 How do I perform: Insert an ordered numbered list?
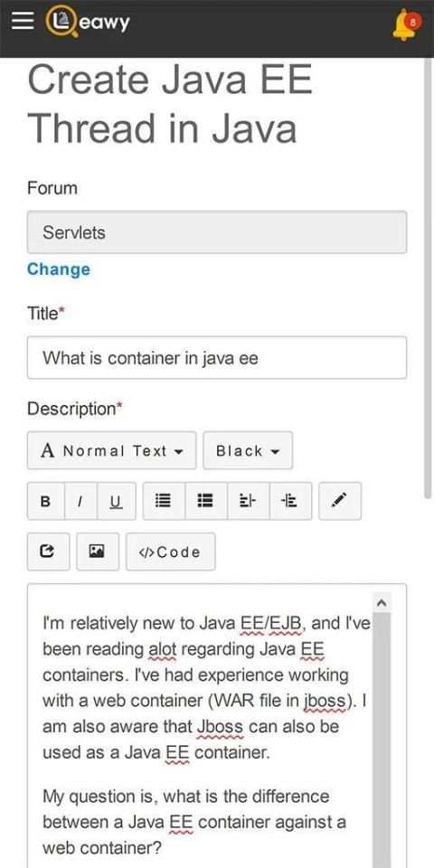coord(206,501)
